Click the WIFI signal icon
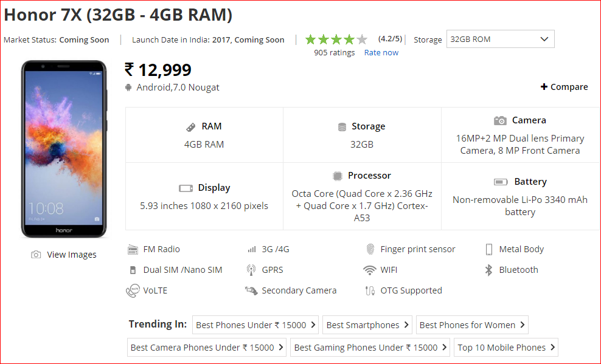The width and height of the screenshot is (601, 364). (369, 270)
